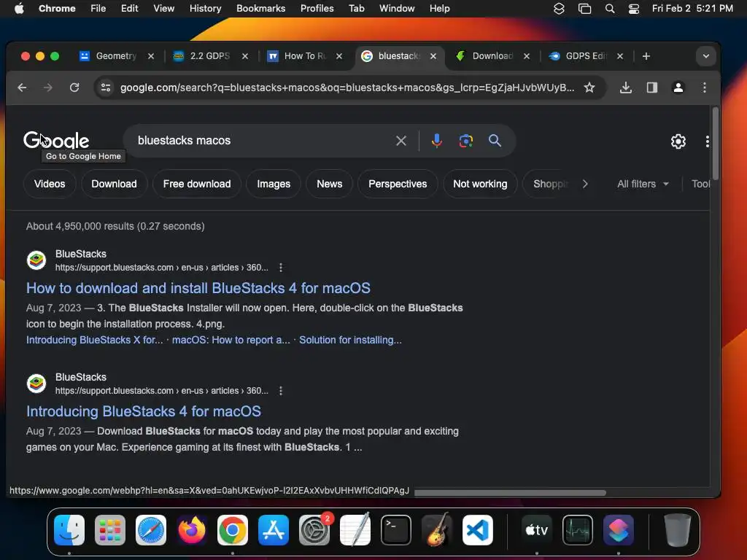The width and height of the screenshot is (747, 560).
Task: Open Solution for installing sitelink
Action: 350,340
